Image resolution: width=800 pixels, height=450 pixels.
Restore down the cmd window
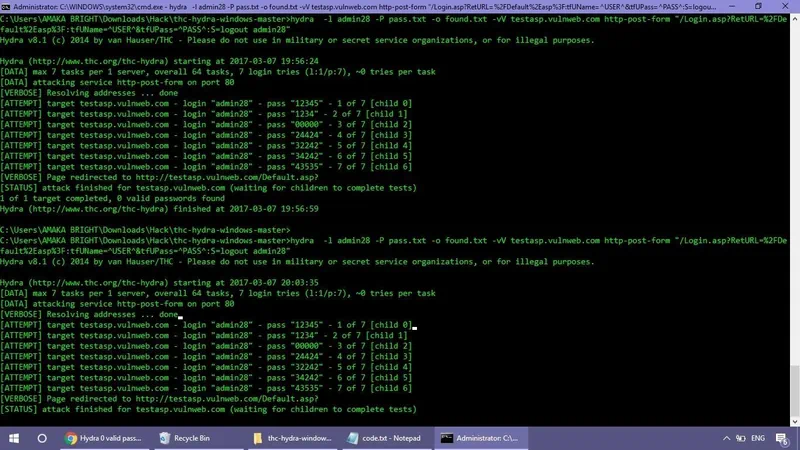pyautogui.click(x=758, y=7)
